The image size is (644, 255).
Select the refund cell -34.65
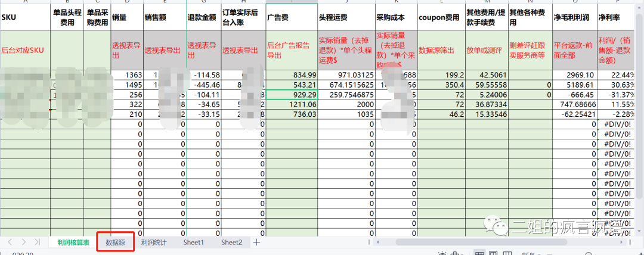click(203, 105)
